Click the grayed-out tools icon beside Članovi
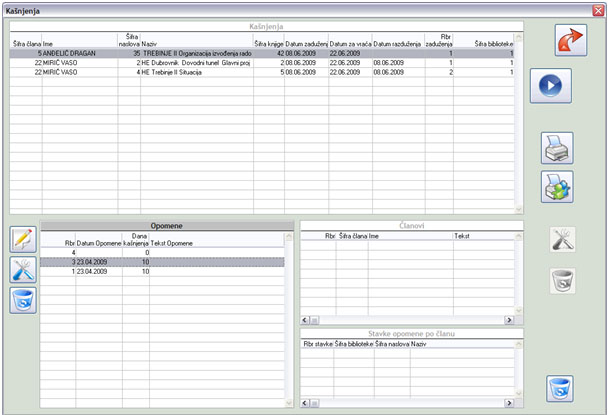This screenshot has height=415, width=609. (x=563, y=239)
